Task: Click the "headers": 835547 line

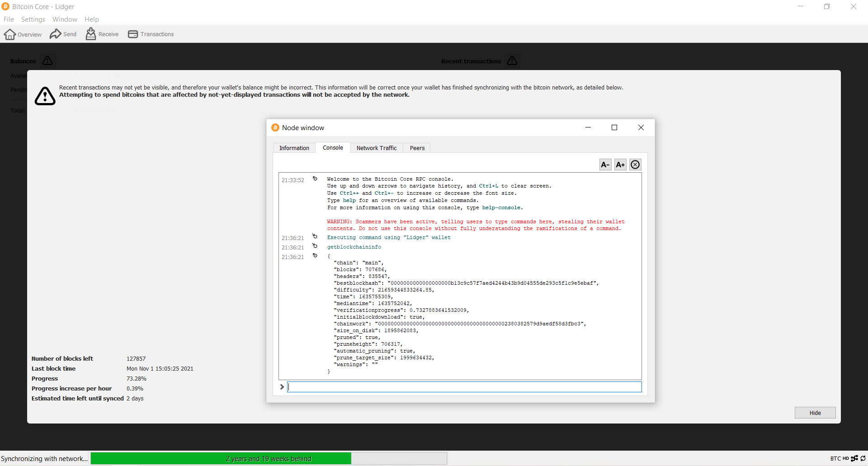Action: 362,277
